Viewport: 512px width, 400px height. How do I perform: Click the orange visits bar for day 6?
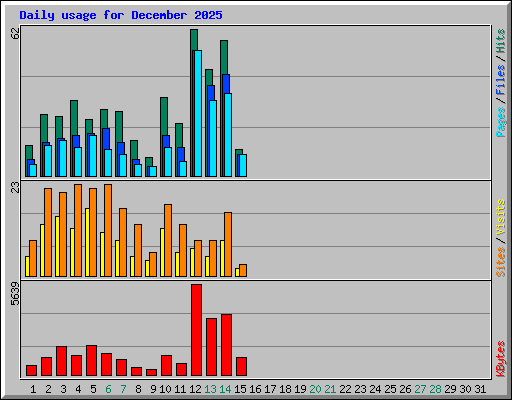click(108, 230)
